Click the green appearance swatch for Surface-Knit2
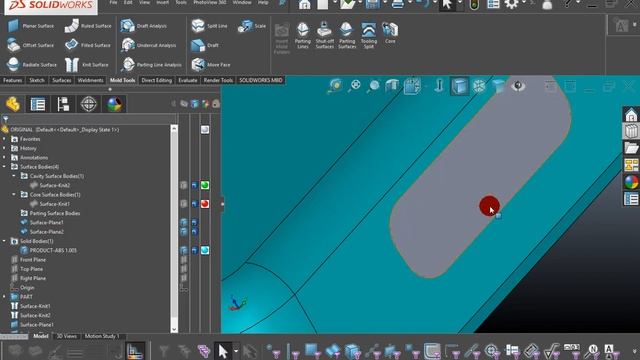Viewport: 640px width, 360px height. [x=205, y=185]
